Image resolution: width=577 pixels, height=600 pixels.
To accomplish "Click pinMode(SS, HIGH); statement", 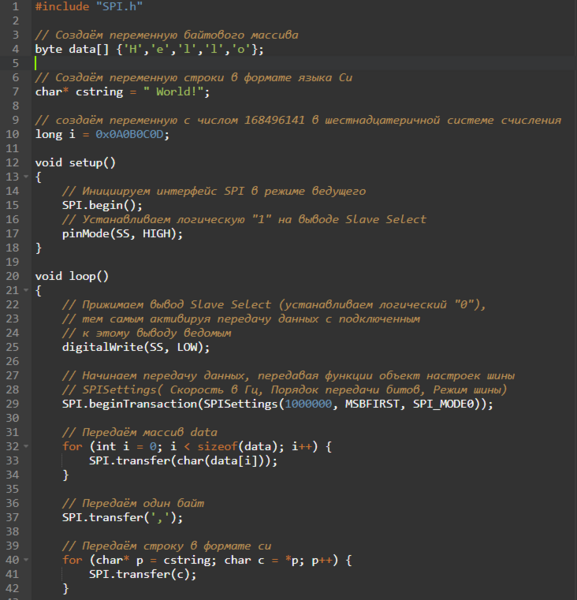I will tap(122, 233).
